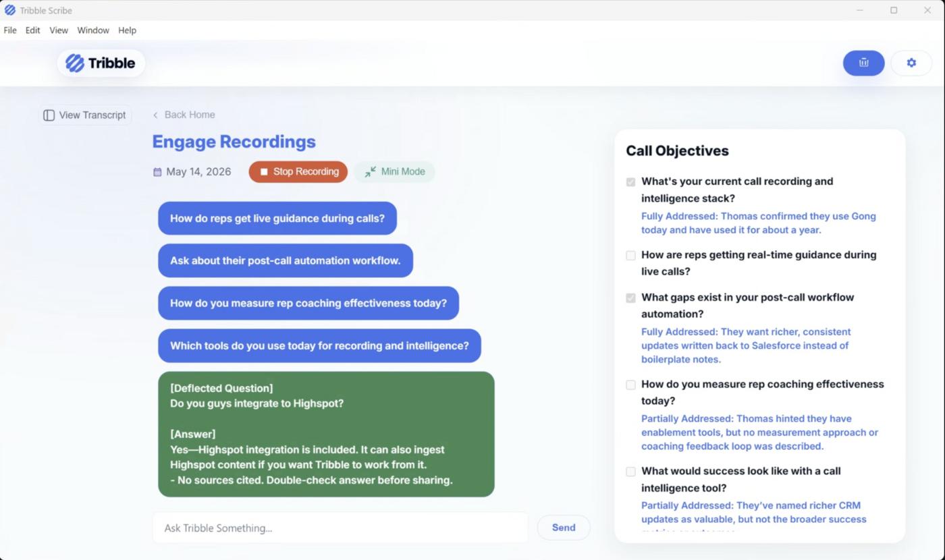Stop the recording

(x=298, y=172)
